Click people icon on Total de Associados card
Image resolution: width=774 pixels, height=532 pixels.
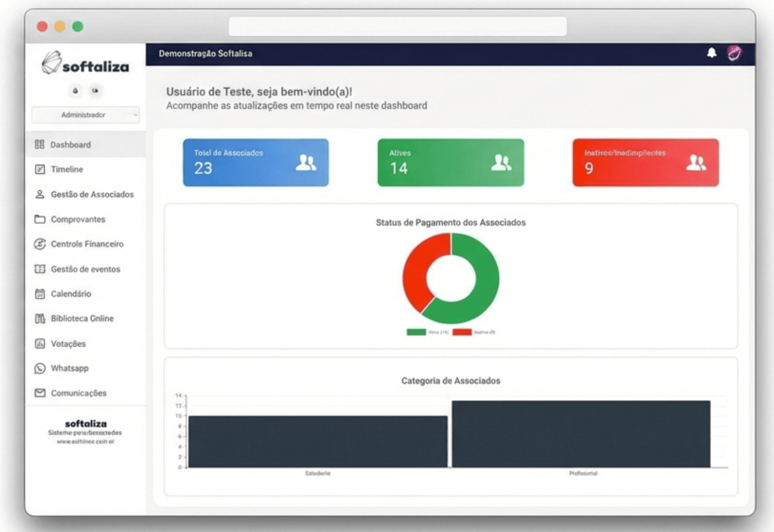pyautogui.click(x=306, y=162)
